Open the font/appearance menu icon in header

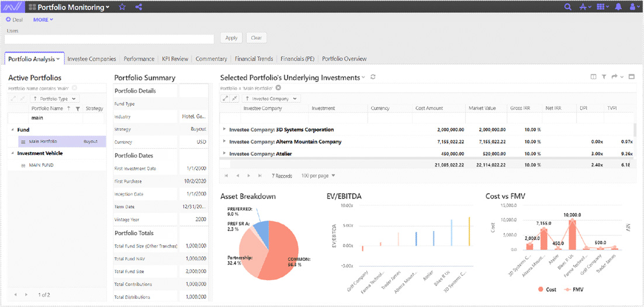[584, 7]
